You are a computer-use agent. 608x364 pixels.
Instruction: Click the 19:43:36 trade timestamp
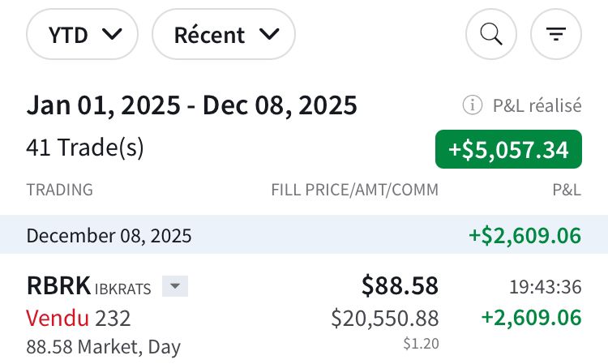click(546, 286)
